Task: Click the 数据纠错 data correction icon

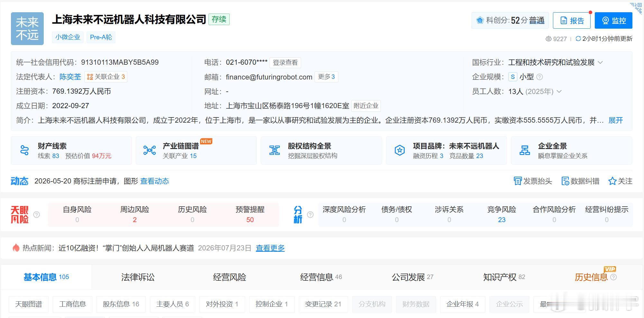Action: pos(565,181)
